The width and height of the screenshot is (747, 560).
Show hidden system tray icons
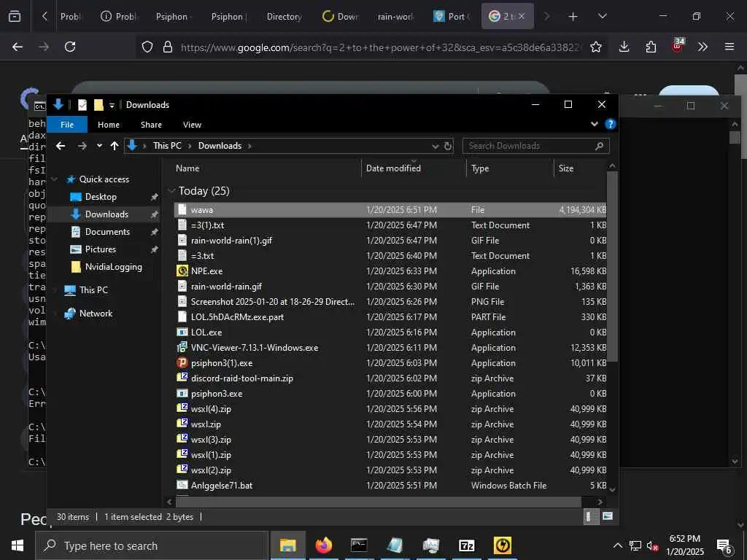click(617, 545)
